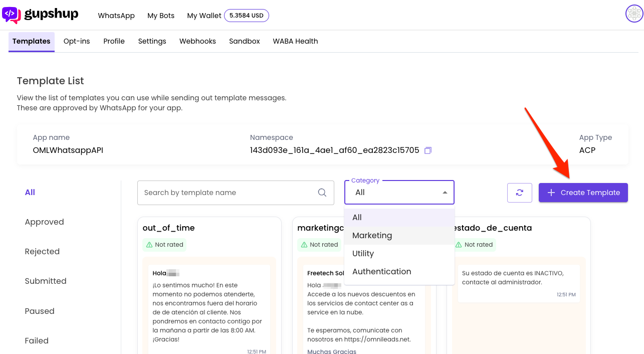
Task: Open My Bots in top navigation
Action: pyautogui.click(x=161, y=16)
